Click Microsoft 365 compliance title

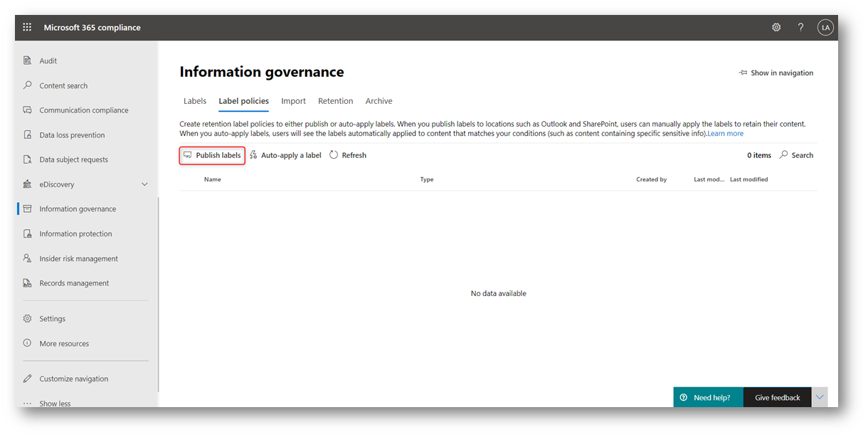coord(92,28)
